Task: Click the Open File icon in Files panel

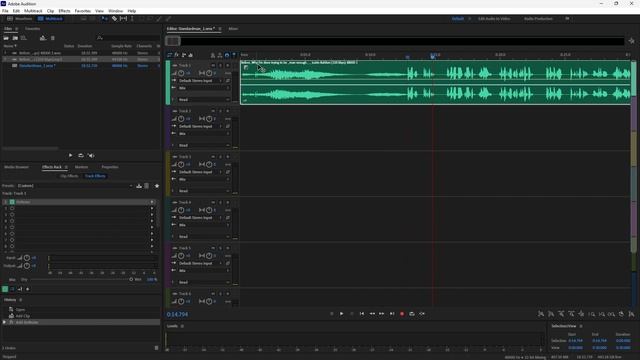Action: 6,38
